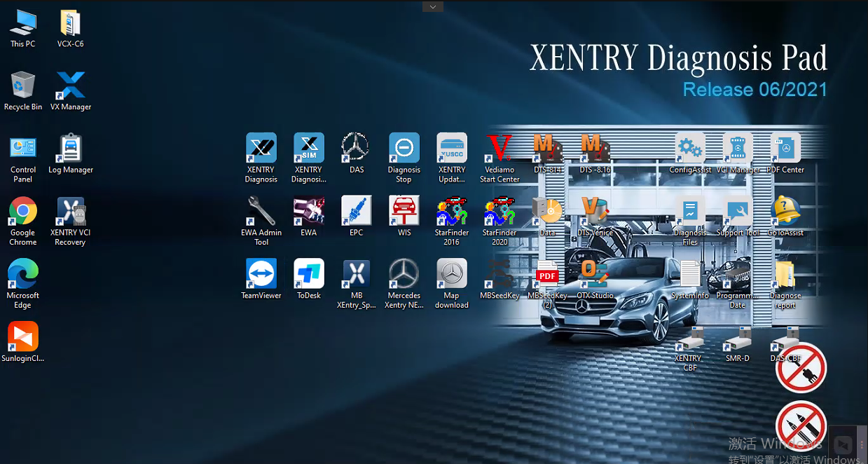The width and height of the screenshot is (868, 464).
Task: Expand the top chevron dropdown bar
Action: click(x=432, y=6)
